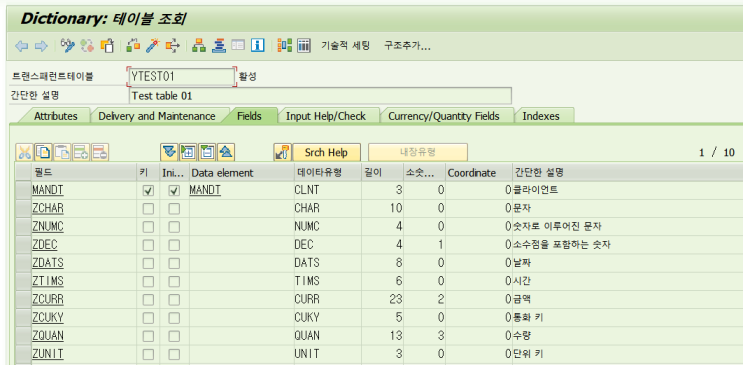Click the Check syntax icon
The height and width of the screenshot is (365, 743).
(134, 46)
